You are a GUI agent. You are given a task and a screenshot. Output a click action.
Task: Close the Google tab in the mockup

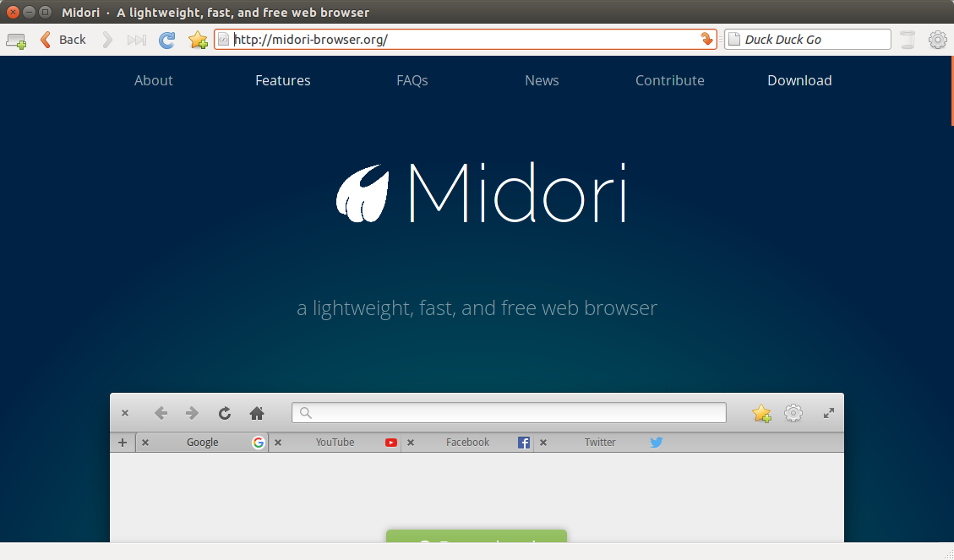(145, 443)
